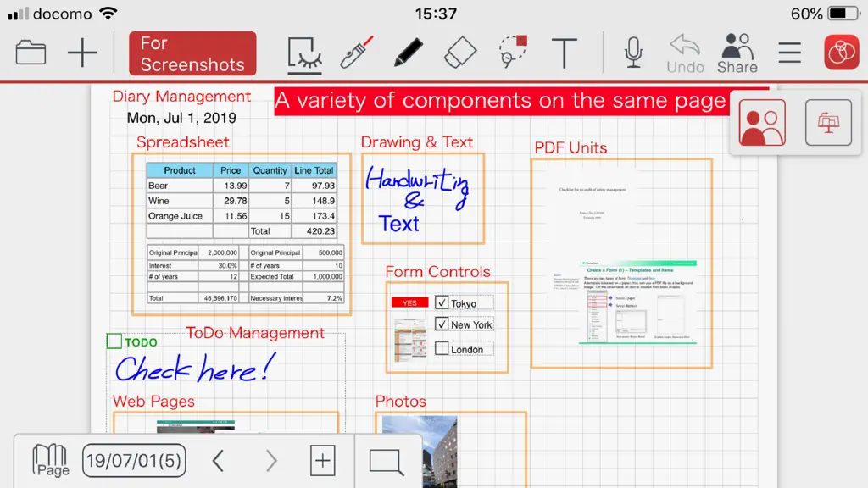Open the date selector 19/07/01(5)
Image resolution: width=868 pixels, height=488 pixels.
[134, 460]
